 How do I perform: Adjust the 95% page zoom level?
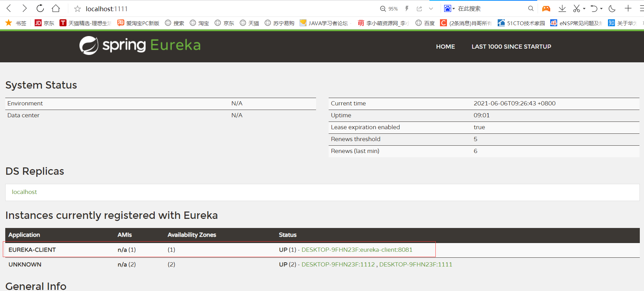pos(389,9)
